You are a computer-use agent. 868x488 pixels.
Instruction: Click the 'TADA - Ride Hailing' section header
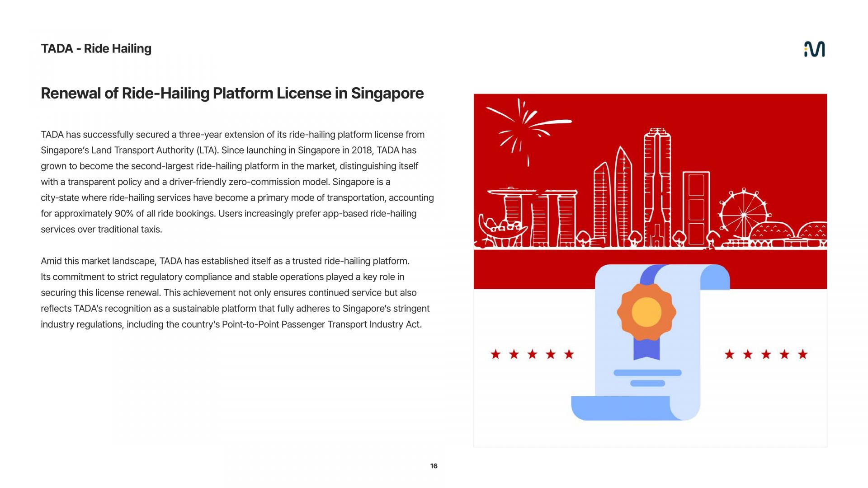(96, 49)
